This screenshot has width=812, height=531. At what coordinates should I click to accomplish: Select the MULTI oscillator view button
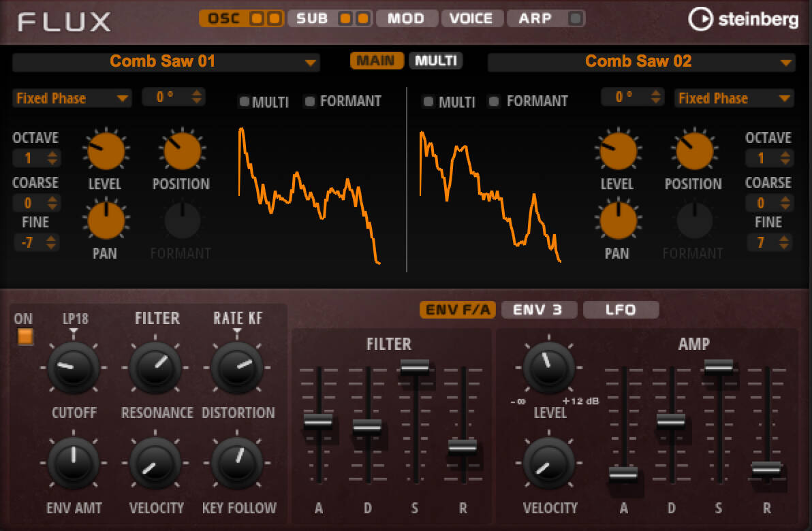pyautogui.click(x=436, y=61)
